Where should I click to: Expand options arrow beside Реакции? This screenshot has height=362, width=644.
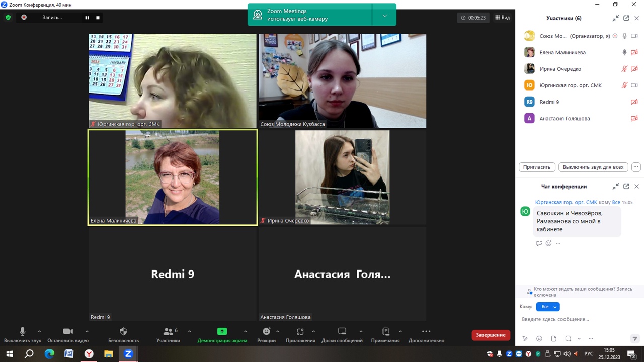tap(277, 331)
